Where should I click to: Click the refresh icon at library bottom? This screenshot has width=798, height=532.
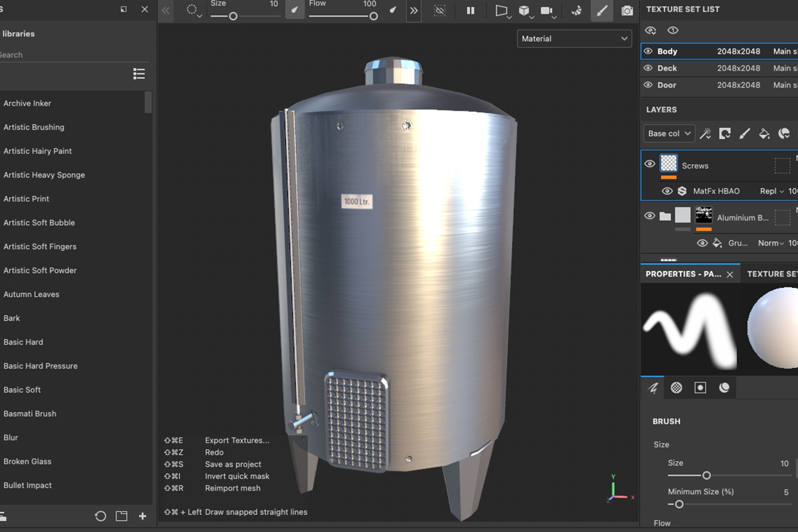click(x=100, y=516)
